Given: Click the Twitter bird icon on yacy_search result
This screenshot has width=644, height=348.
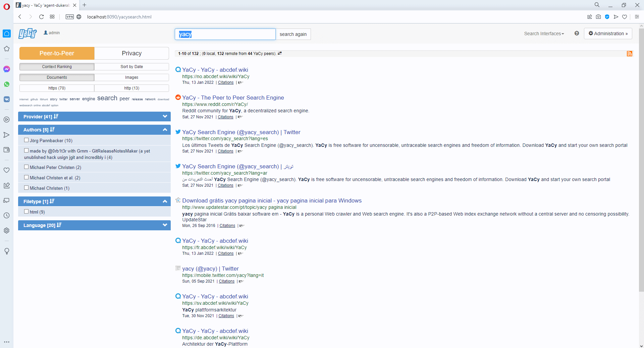Looking at the screenshot, I should coord(178,132).
